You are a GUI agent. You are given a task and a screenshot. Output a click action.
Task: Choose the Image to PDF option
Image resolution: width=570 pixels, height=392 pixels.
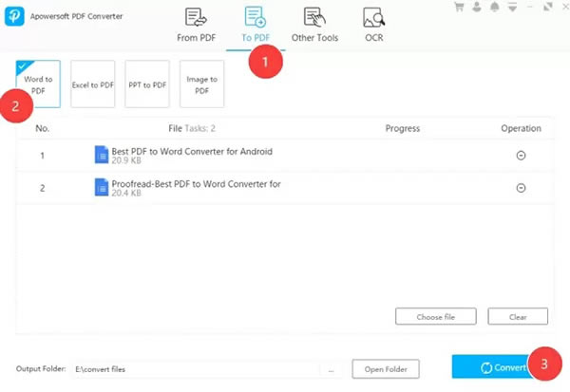(201, 84)
